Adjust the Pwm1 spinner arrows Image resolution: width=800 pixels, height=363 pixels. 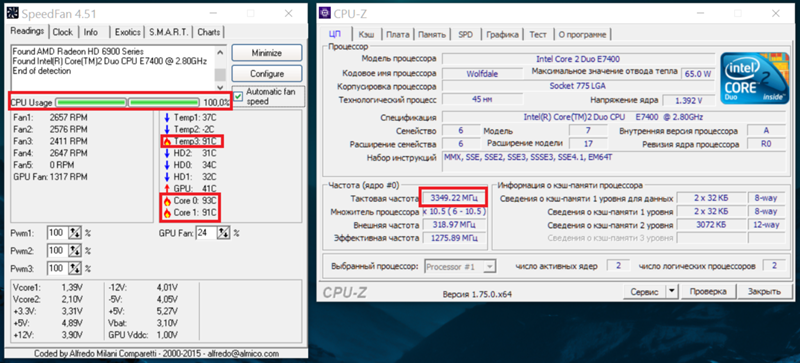74,233
